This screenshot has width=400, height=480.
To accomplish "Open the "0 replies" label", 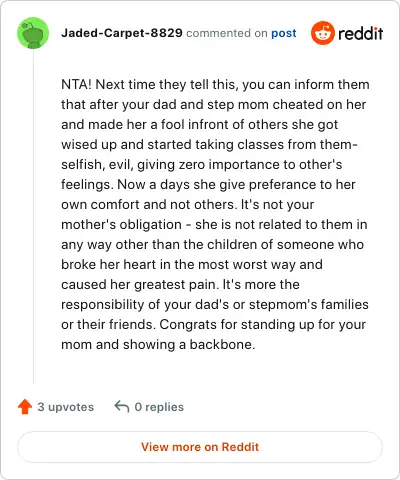I will (x=159, y=407).
